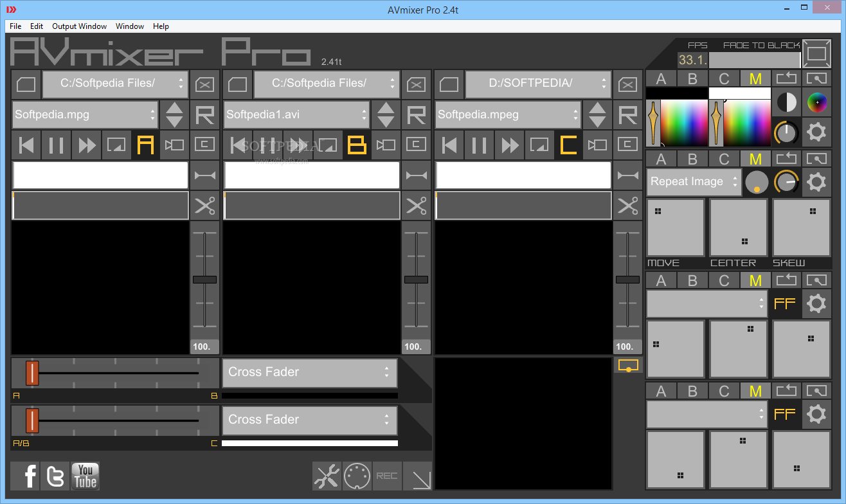This screenshot has width=846, height=504.
Task: Open the Repeat Image effect dropdown
Action: (694, 182)
